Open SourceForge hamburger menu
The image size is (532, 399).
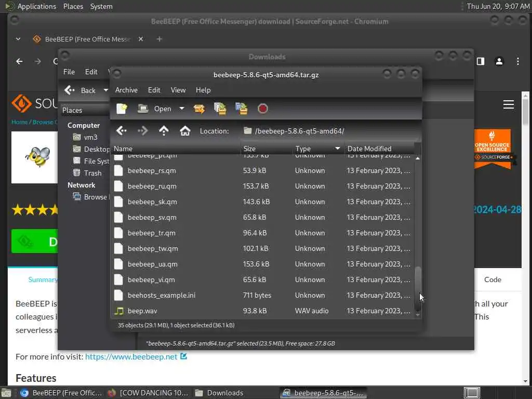click(508, 104)
